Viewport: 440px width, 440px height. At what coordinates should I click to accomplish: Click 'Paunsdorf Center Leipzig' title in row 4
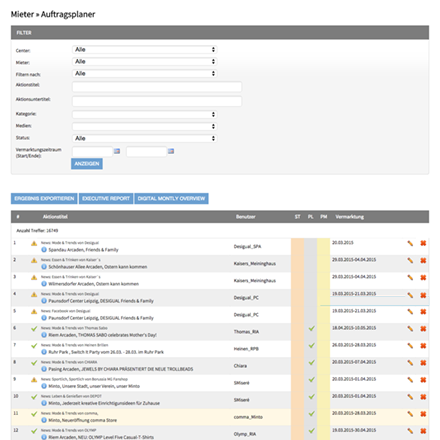point(101,301)
